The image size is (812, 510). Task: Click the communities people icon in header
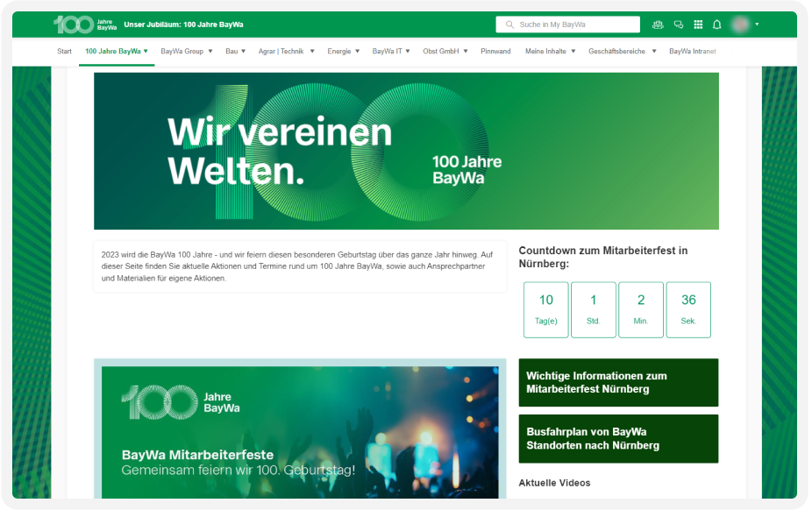(658, 25)
